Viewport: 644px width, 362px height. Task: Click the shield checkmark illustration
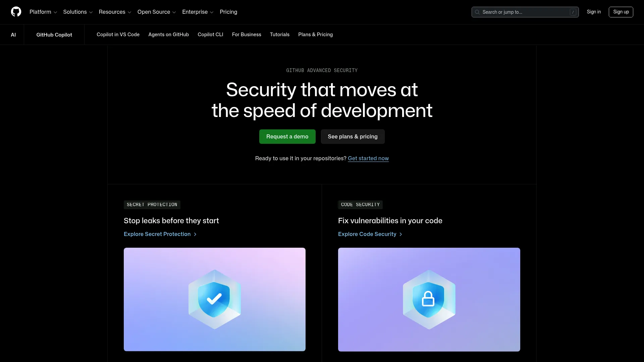215,299
